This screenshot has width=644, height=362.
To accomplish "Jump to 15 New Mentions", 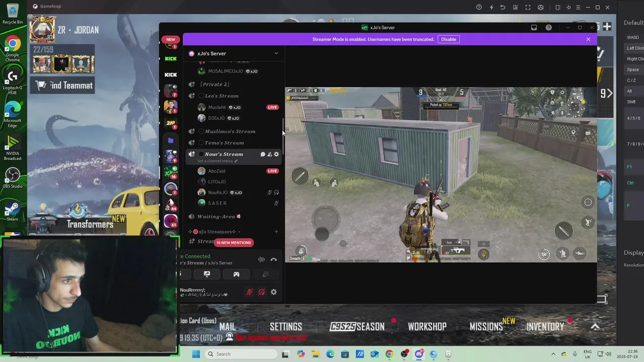I will (x=233, y=242).
